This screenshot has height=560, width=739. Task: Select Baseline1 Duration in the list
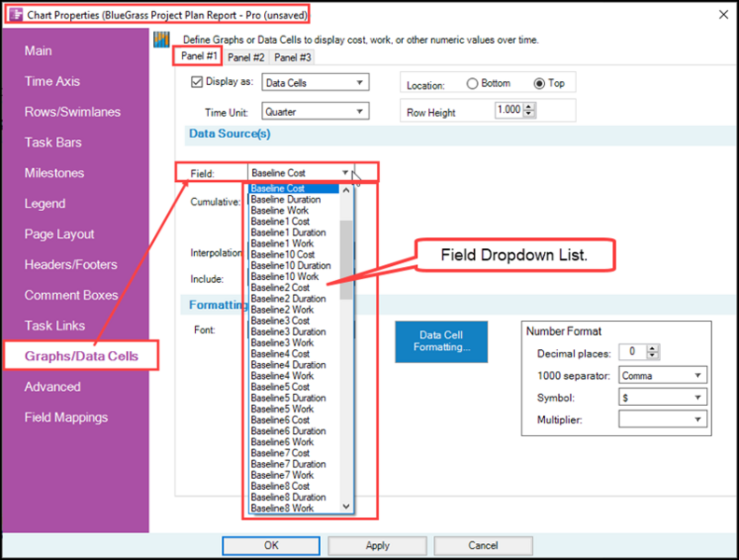coord(293,232)
